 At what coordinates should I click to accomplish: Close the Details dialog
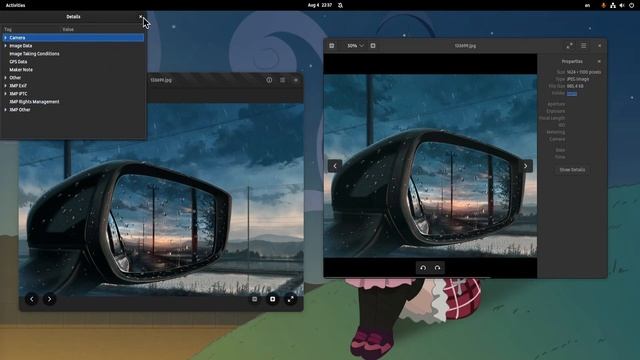141,17
